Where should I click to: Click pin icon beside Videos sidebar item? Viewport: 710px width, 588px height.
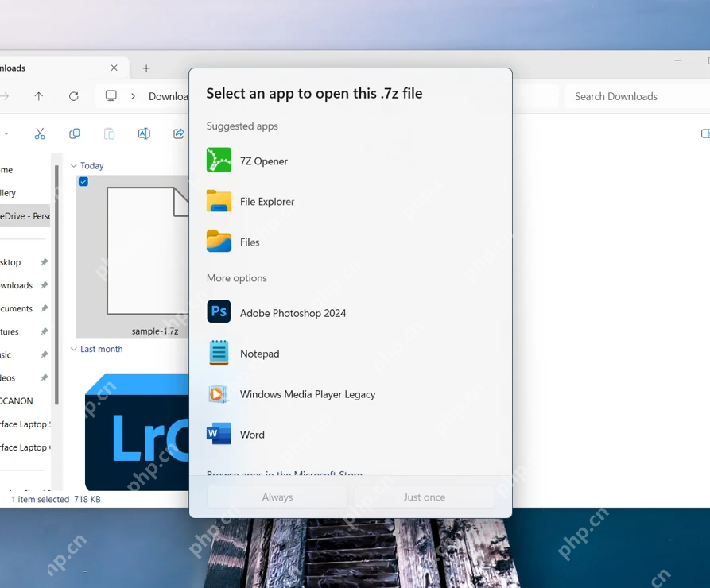click(44, 377)
